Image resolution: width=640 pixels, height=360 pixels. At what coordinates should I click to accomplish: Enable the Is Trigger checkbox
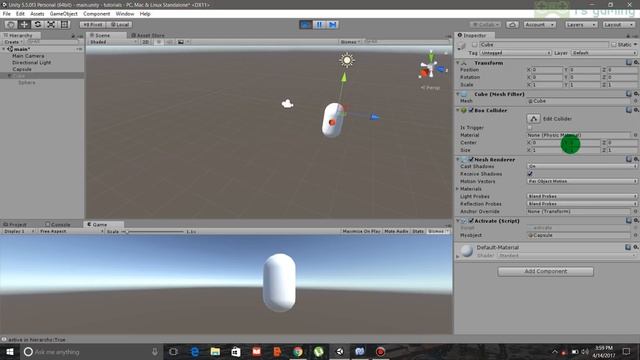(530, 127)
